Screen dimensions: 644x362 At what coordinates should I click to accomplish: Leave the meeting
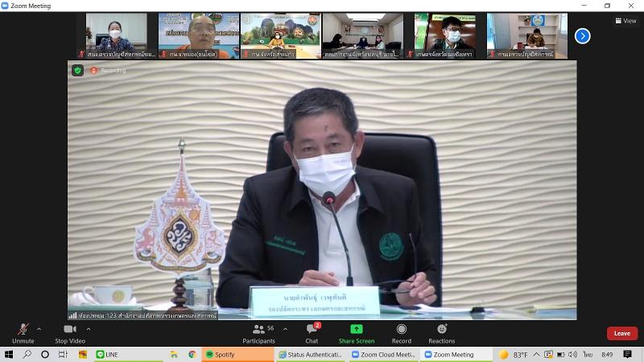(x=621, y=333)
